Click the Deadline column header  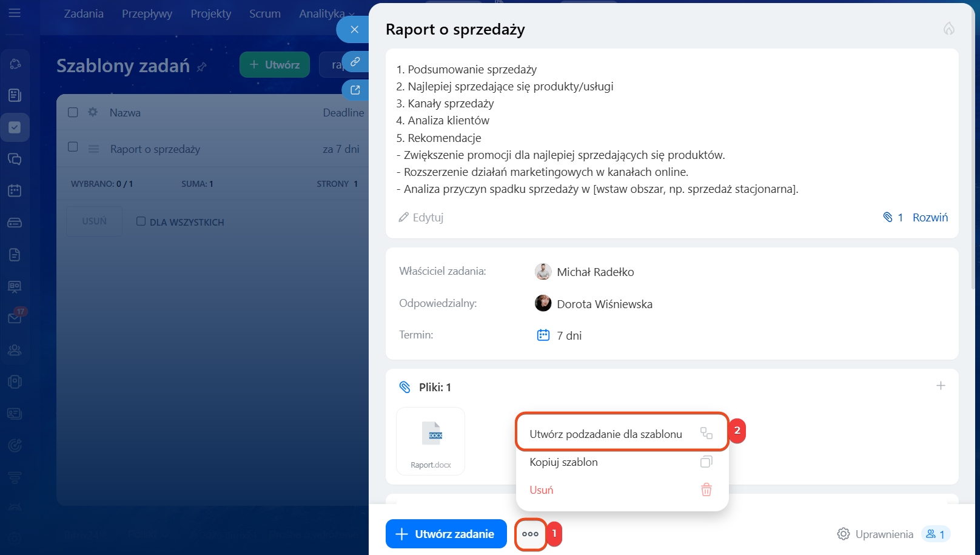click(343, 113)
